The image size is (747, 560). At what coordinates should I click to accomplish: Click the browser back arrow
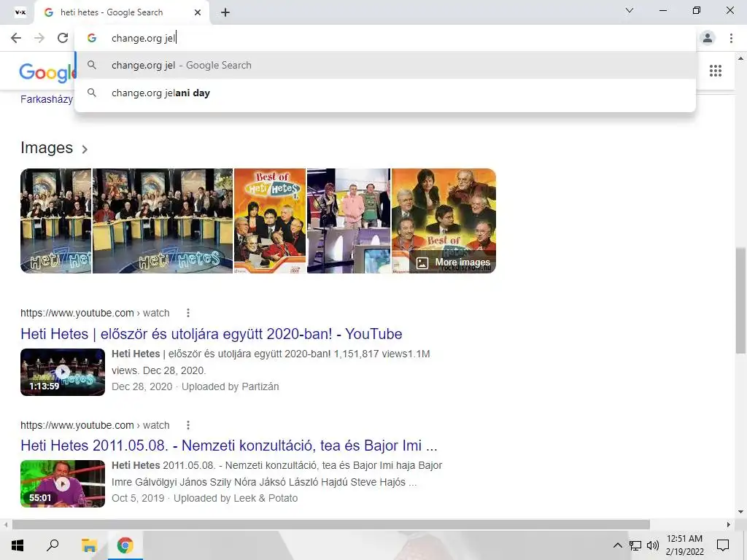coord(16,38)
